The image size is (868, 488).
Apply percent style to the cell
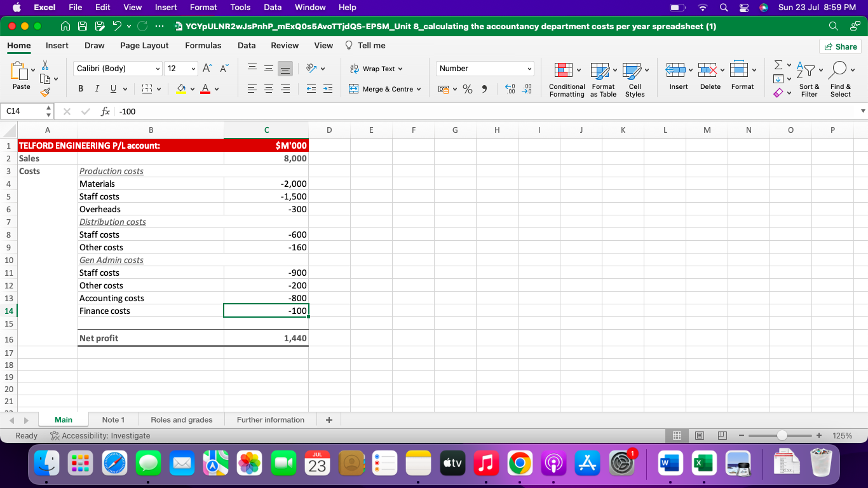click(467, 89)
